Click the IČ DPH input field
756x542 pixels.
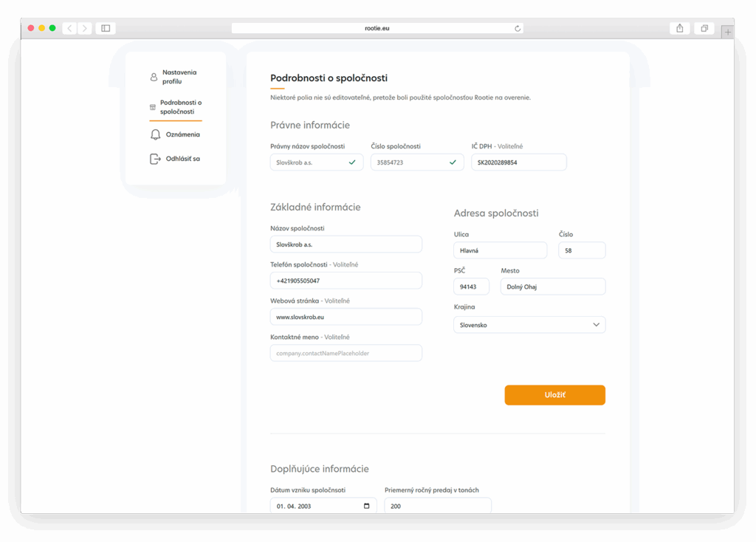tap(518, 162)
